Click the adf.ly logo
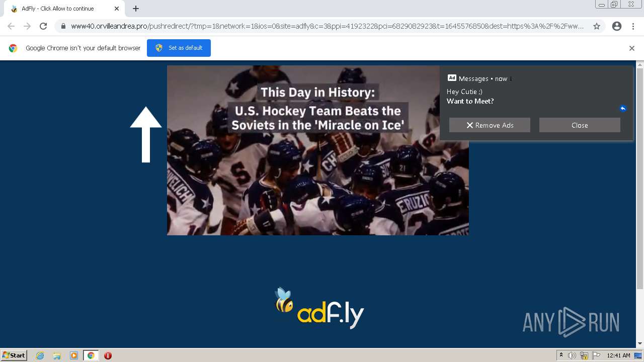644x362 pixels. 319,308
